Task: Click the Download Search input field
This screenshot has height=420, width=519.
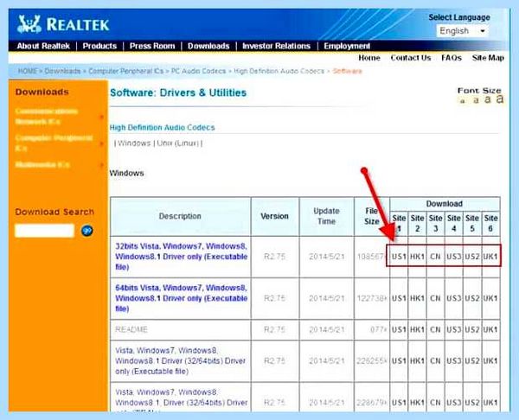Action: click(44, 231)
